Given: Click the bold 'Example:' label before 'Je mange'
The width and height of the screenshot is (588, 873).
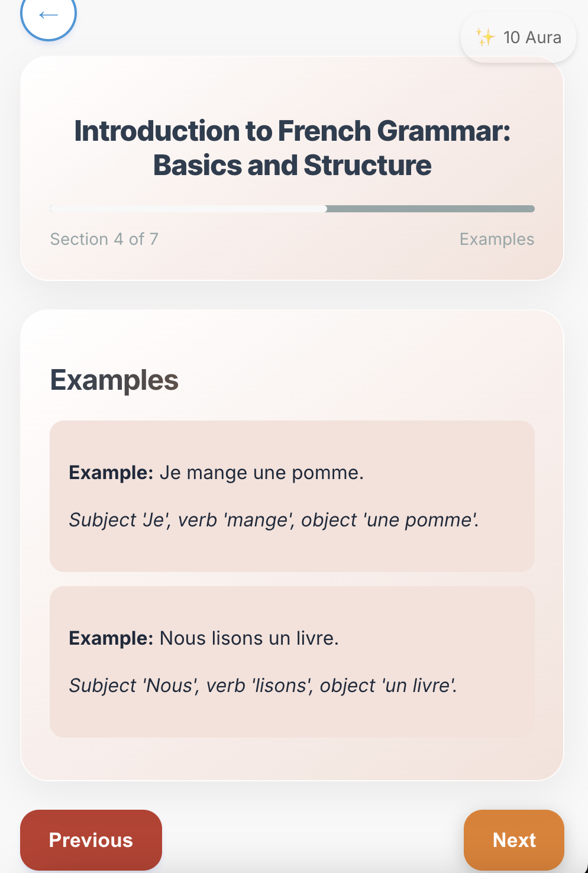Looking at the screenshot, I should 111,473.
